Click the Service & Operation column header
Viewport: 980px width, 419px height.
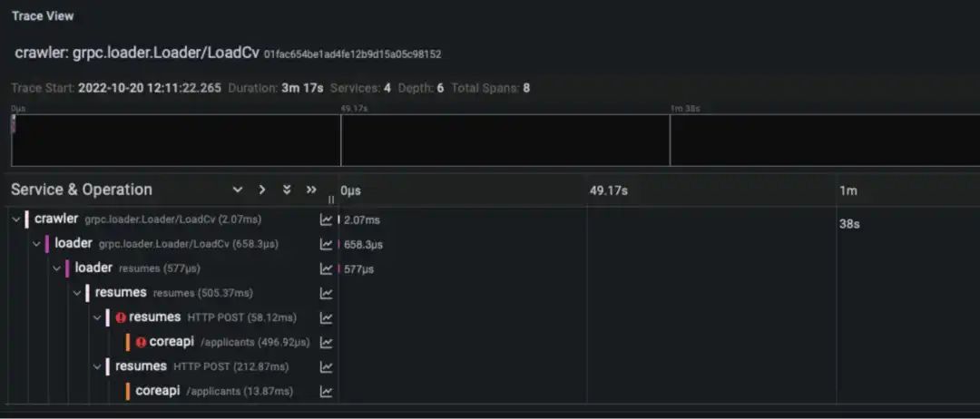coord(82,190)
